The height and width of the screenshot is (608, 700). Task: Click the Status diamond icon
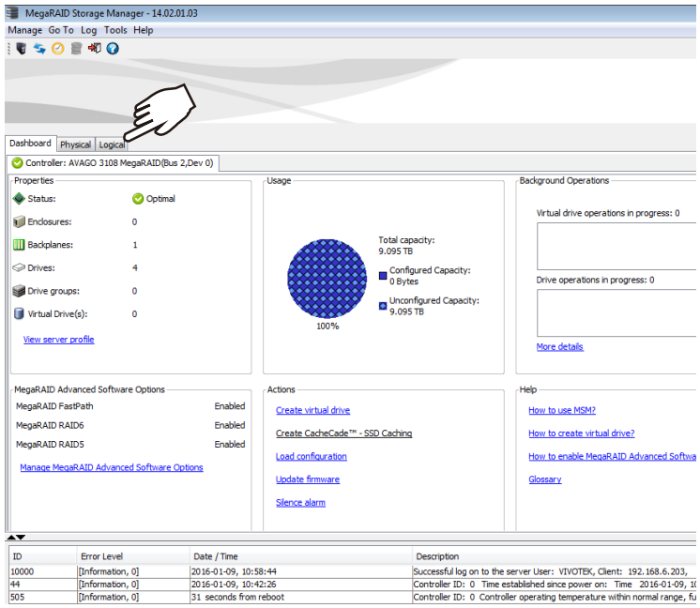[19, 199]
